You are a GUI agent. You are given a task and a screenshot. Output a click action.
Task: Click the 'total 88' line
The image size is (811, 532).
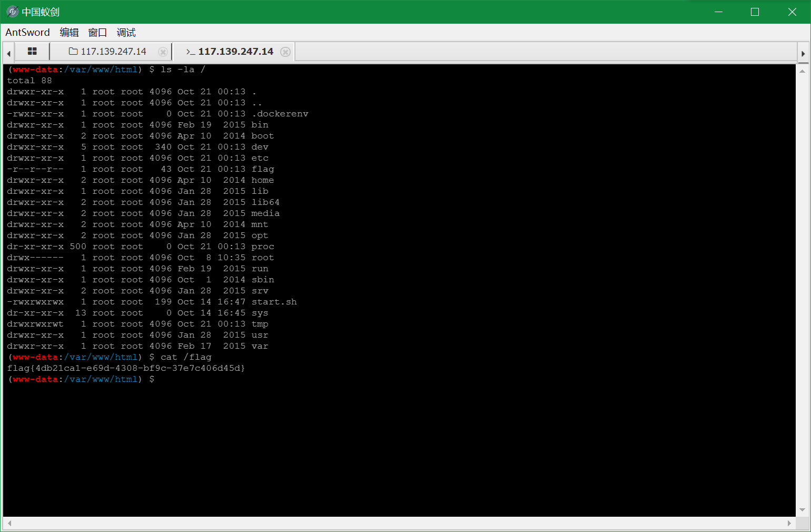[x=29, y=81]
